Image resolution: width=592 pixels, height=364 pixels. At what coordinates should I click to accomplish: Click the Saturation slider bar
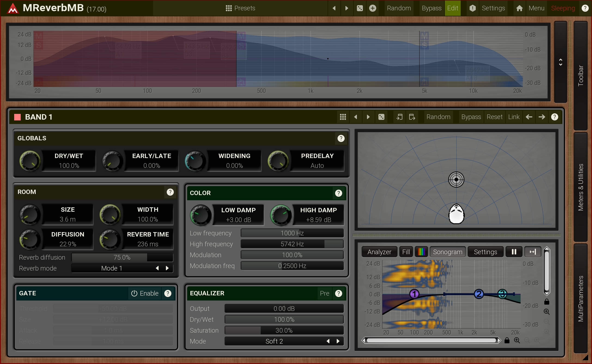(x=284, y=330)
